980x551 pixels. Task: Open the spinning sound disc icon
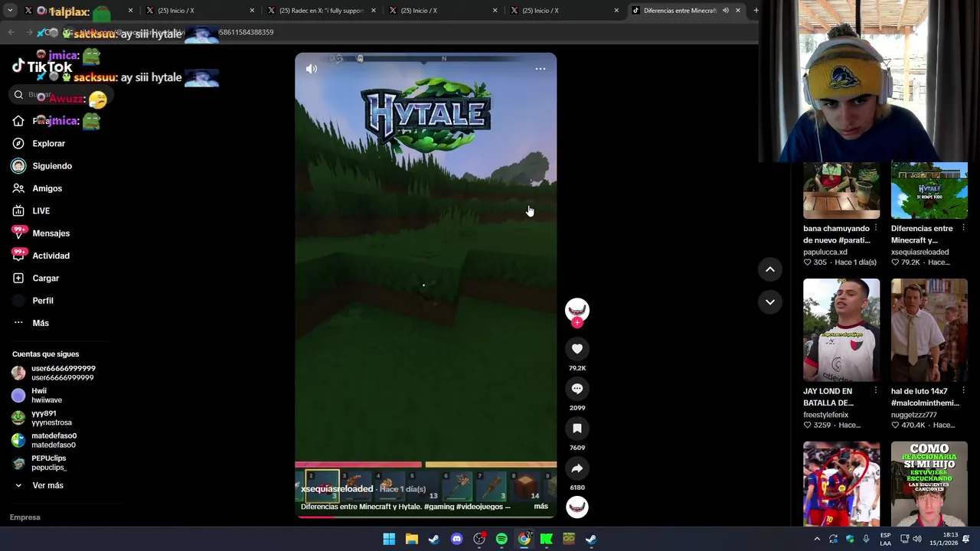click(577, 507)
